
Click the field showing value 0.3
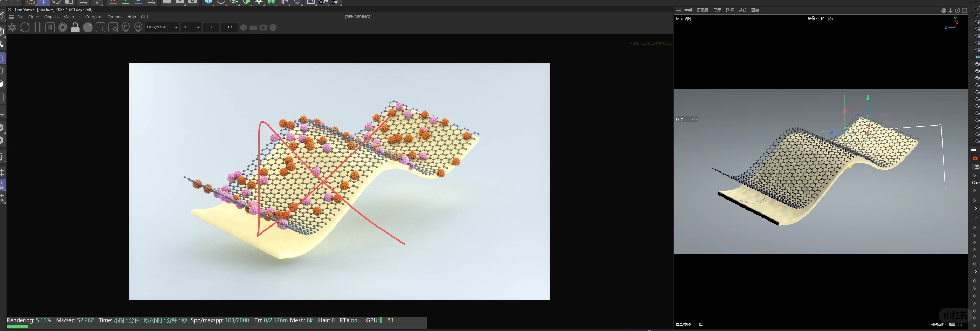229,27
